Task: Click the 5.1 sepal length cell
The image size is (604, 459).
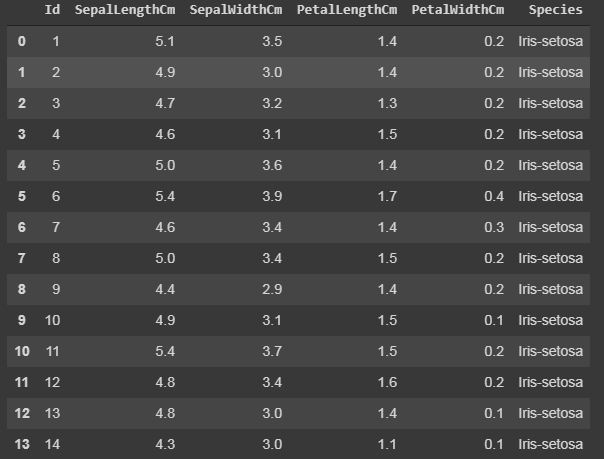Action: pyautogui.click(x=165, y=41)
